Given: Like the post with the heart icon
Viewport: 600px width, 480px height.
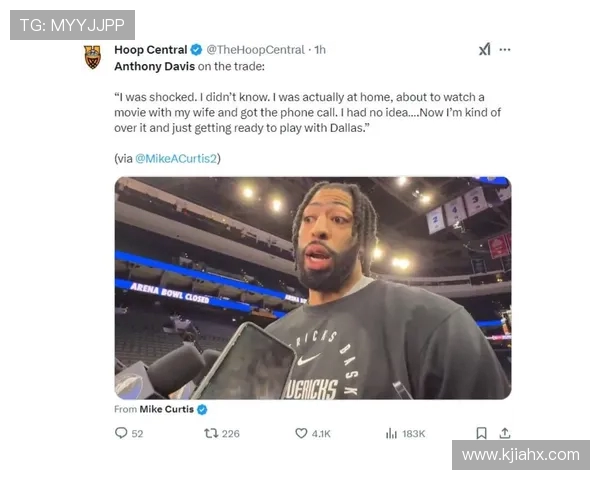Looking at the screenshot, I should (x=301, y=433).
